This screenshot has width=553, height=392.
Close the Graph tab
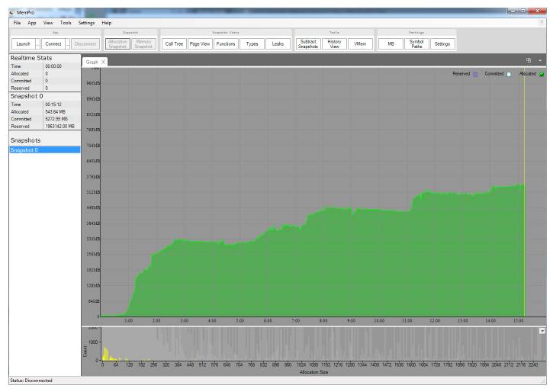(x=103, y=62)
